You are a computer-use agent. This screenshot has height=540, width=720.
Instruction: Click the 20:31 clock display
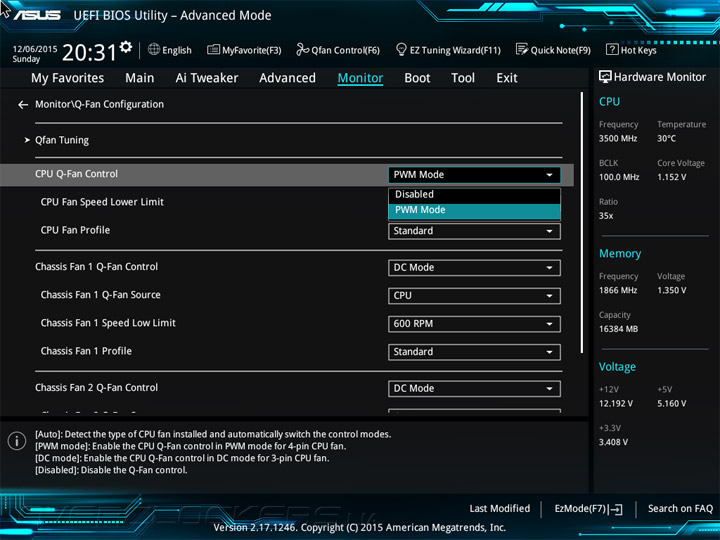coord(89,53)
